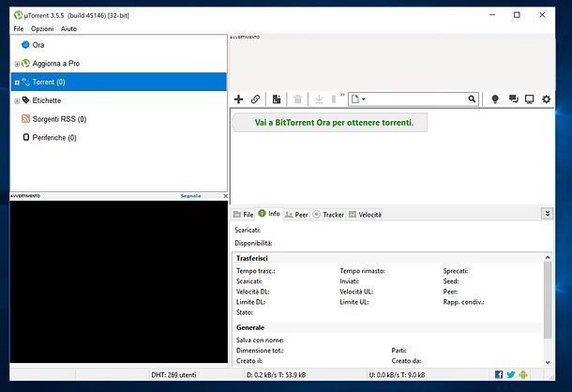Click the Android icon in status bar
The height and width of the screenshot is (392, 572).
[523, 374]
